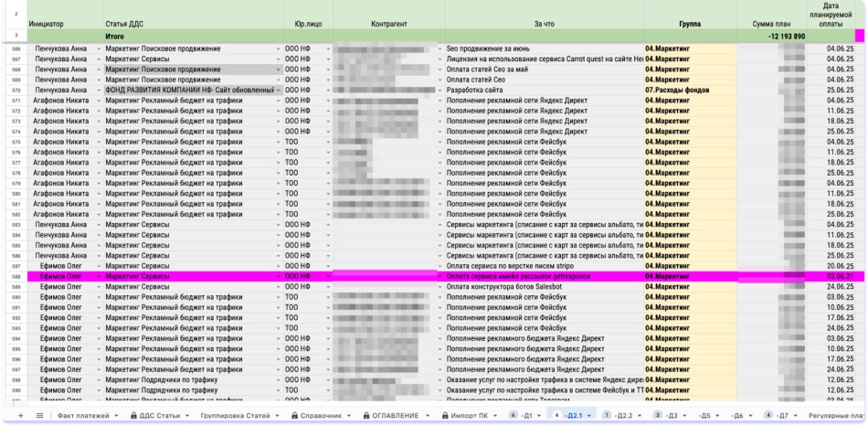Click the add new sheet plus icon

click(21, 415)
